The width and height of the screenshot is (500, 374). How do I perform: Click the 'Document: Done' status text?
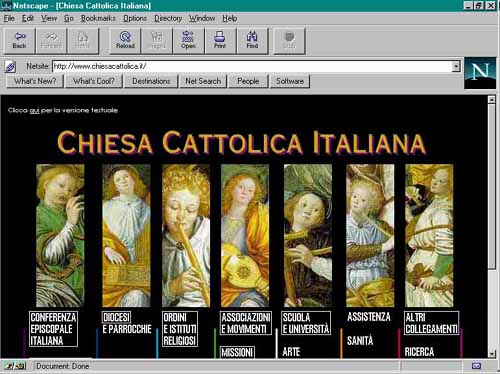tap(63, 366)
